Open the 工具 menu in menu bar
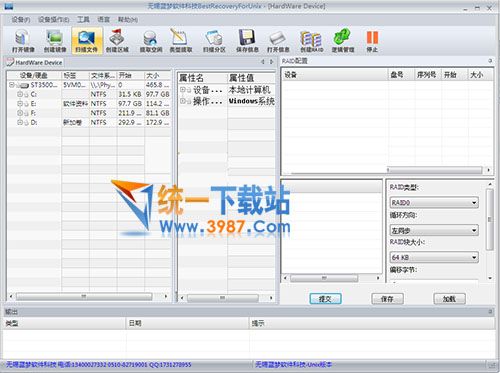The width and height of the screenshot is (500, 373). click(x=83, y=20)
